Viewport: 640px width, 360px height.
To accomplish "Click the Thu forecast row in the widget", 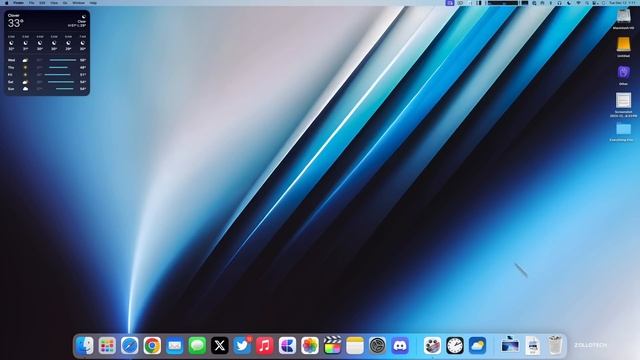I will [47, 67].
